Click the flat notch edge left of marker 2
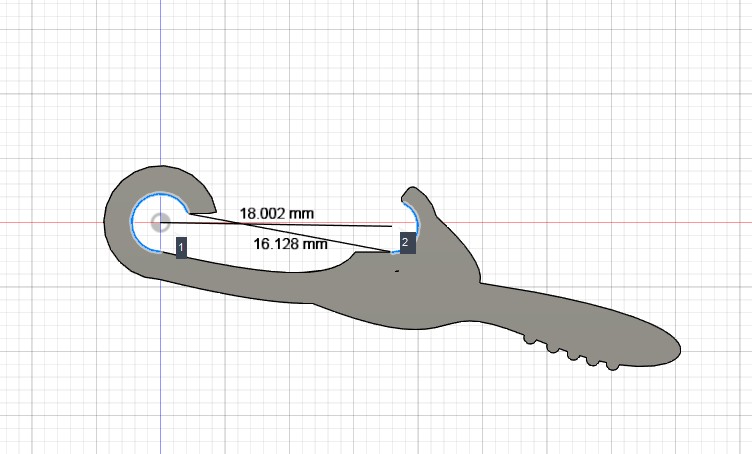This screenshot has width=752, height=454. [x=373, y=253]
